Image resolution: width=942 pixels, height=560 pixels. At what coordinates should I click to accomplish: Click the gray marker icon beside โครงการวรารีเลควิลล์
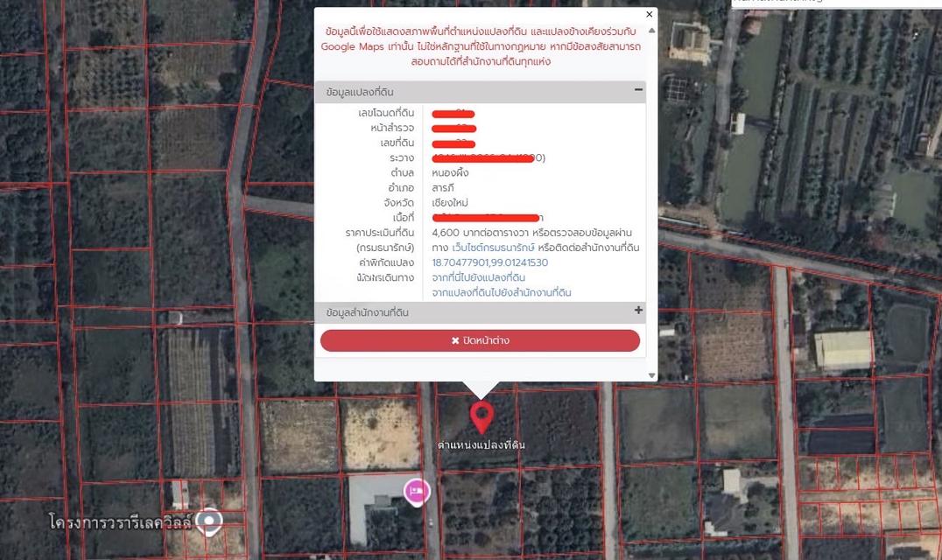[208, 522]
